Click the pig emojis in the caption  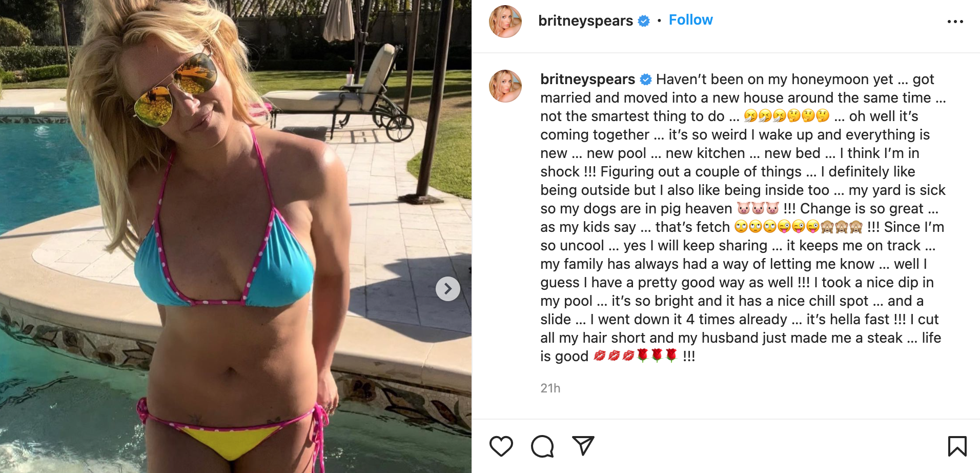pyautogui.click(x=758, y=208)
